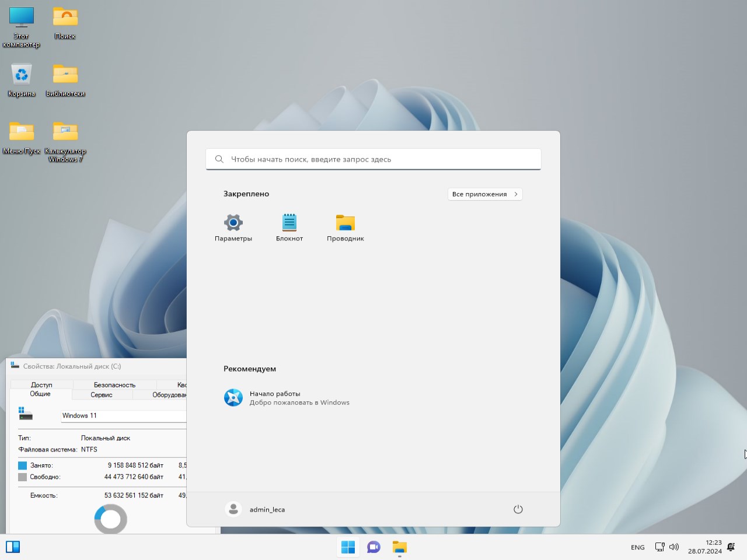This screenshot has width=747, height=560.
Task: Click the free space value 44 473 712 640 байт
Action: [x=134, y=477]
